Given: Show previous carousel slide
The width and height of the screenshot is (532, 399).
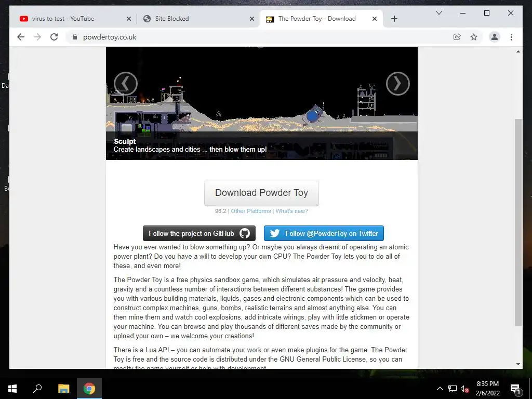Looking at the screenshot, I should [126, 84].
